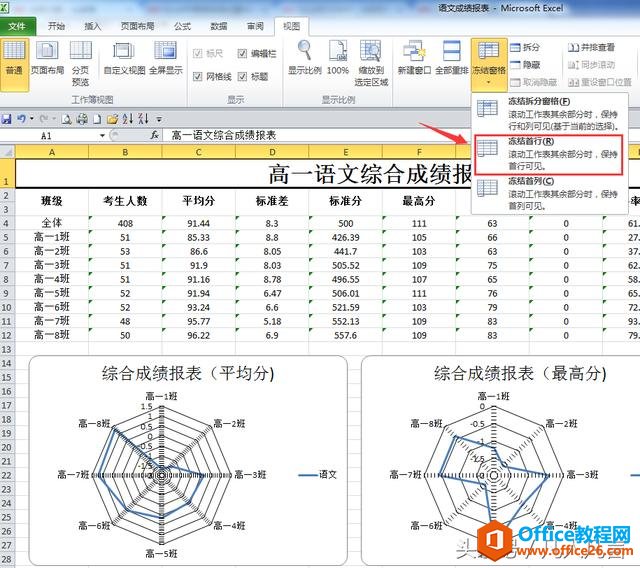Click cell value 95.77

point(198,322)
